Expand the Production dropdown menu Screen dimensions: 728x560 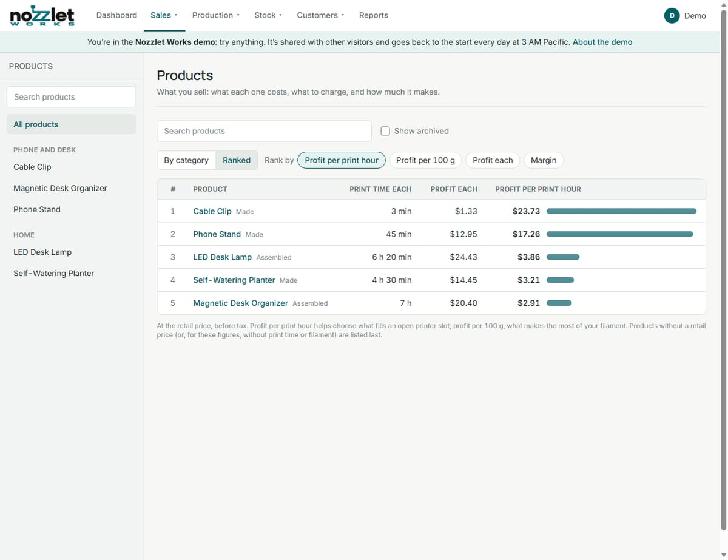[216, 15]
